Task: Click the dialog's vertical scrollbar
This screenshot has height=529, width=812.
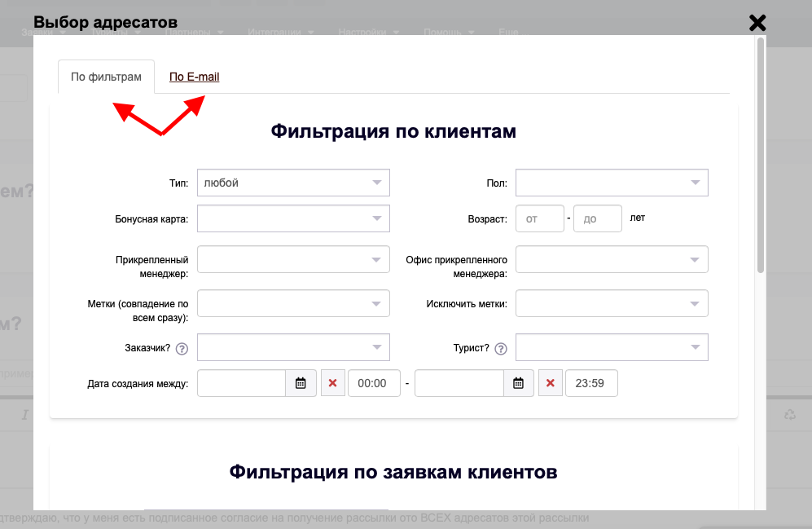Action: coord(761,156)
